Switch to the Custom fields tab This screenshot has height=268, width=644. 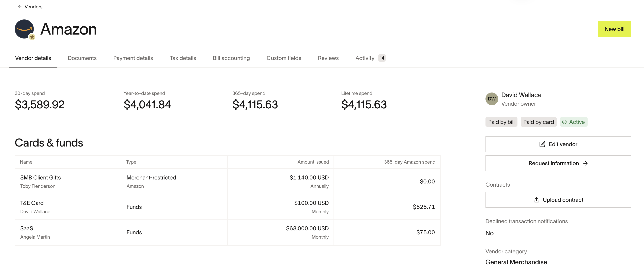pyautogui.click(x=284, y=58)
